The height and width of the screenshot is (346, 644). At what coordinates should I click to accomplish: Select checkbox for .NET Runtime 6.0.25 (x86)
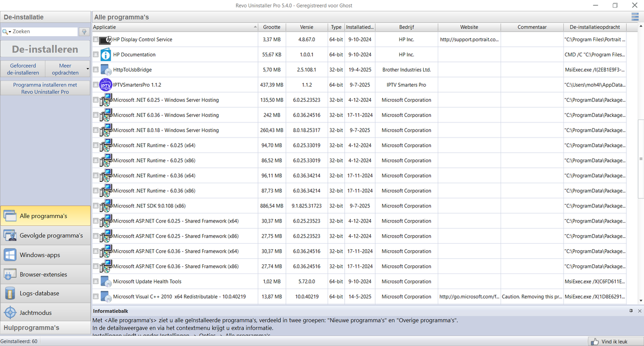click(x=96, y=161)
